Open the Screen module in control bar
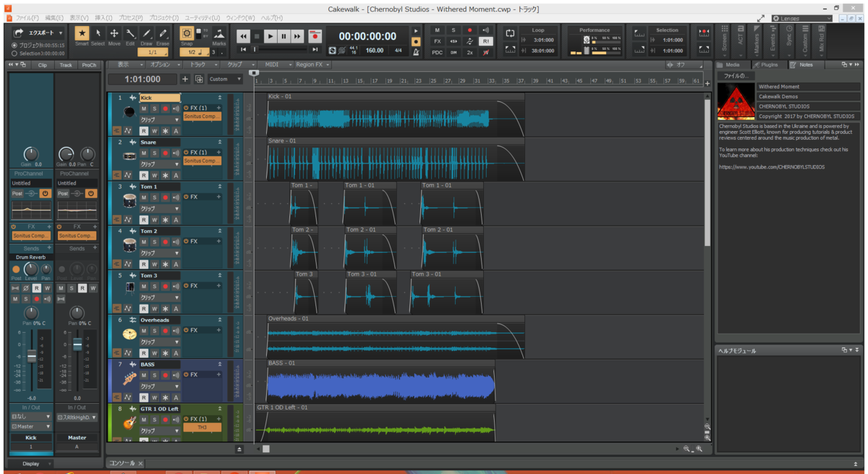This screenshot has height=474, width=868. point(725,41)
